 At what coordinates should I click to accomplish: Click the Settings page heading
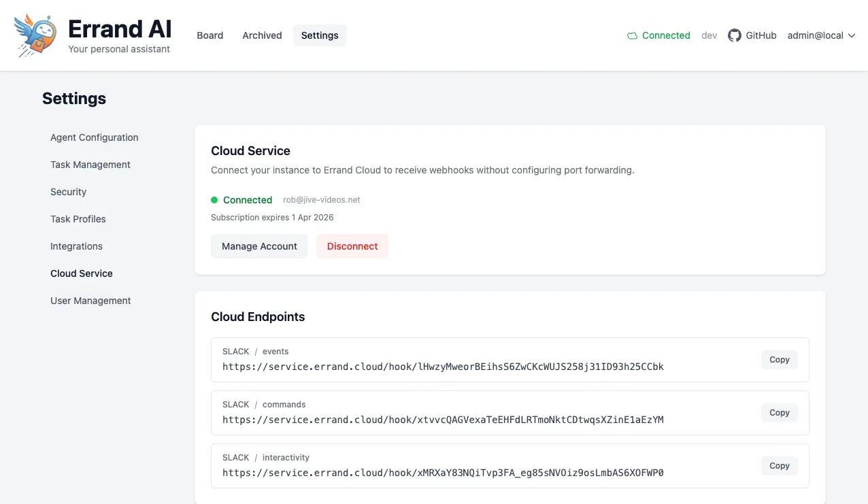click(x=74, y=99)
